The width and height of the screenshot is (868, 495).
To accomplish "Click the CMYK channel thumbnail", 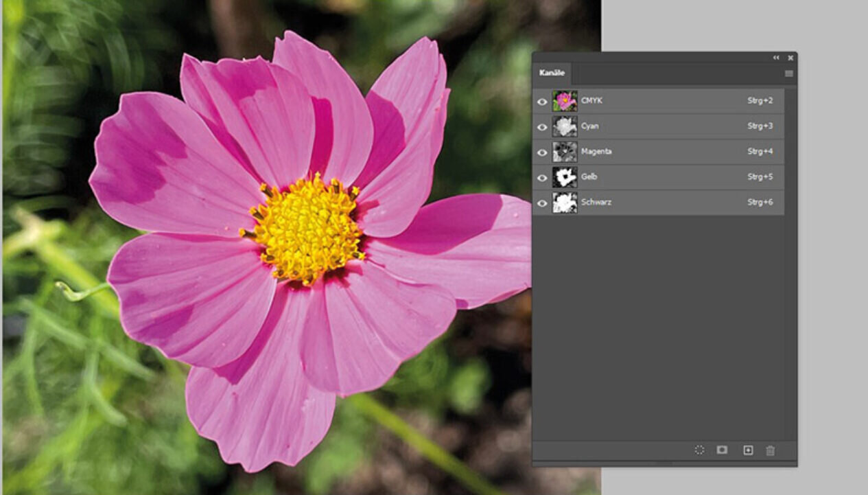I will click(x=565, y=101).
